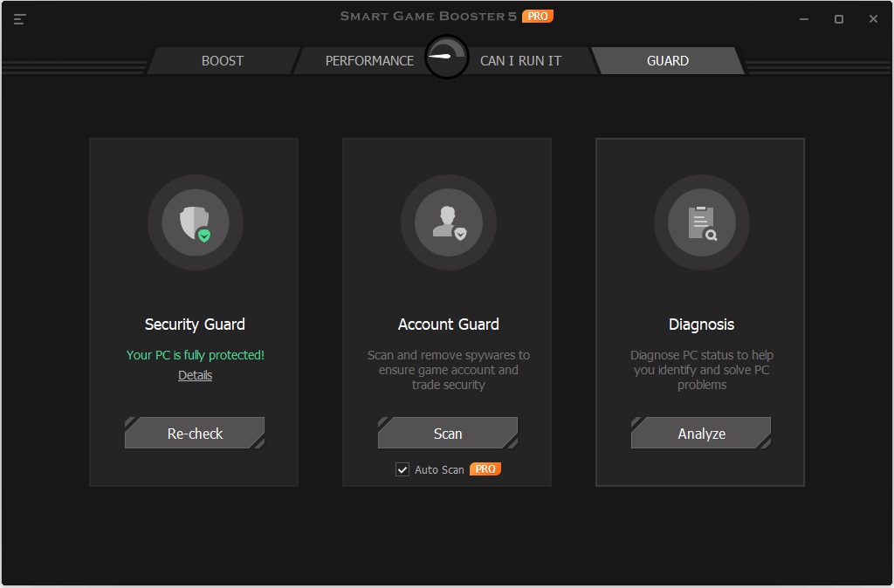
Task: Open the Security Guard Details link
Action: (195, 375)
